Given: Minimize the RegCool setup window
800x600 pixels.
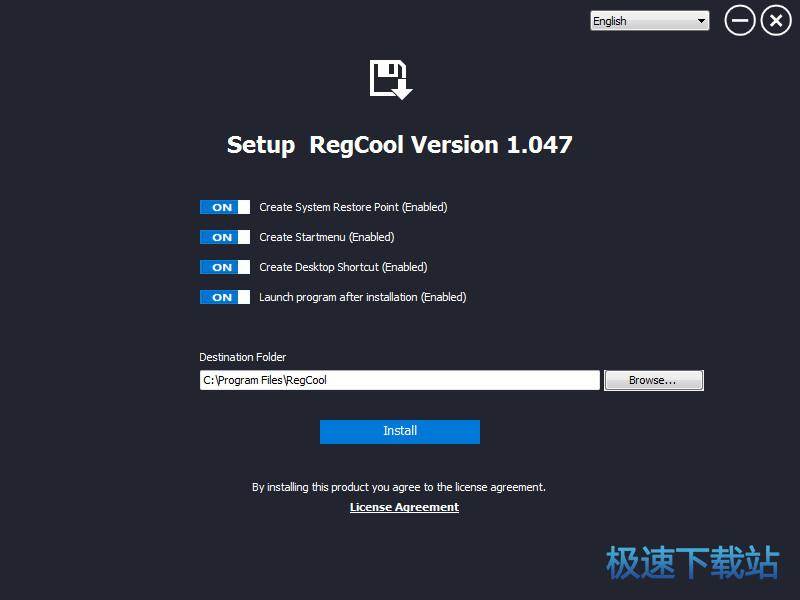Looking at the screenshot, I should [x=740, y=21].
